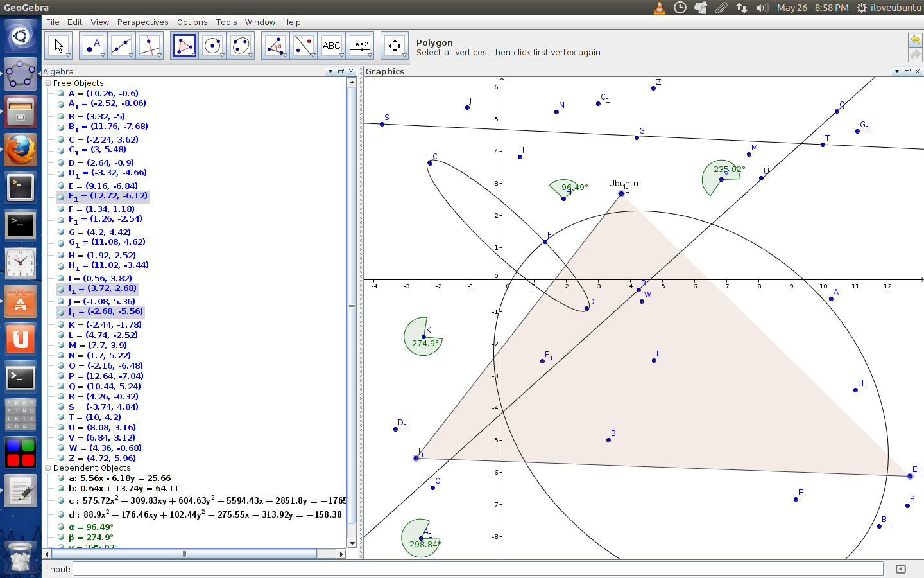Screen dimensions: 924x578
Task: Click the Redo arrow icon
Action: click(915, 55)
